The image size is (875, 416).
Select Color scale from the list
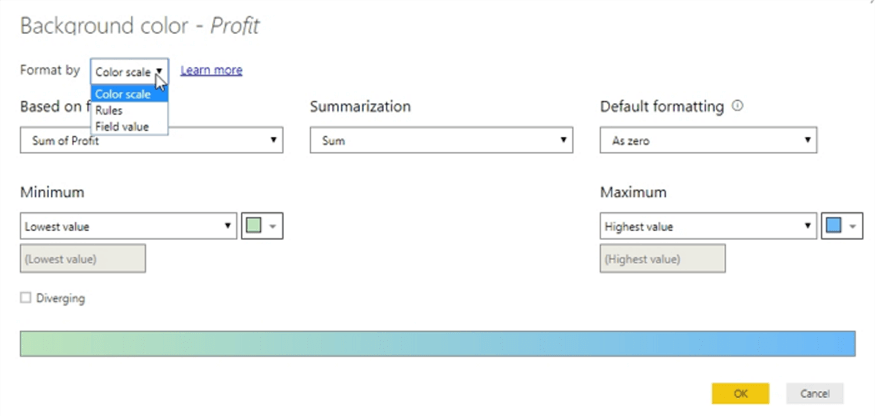click(124, 94)
